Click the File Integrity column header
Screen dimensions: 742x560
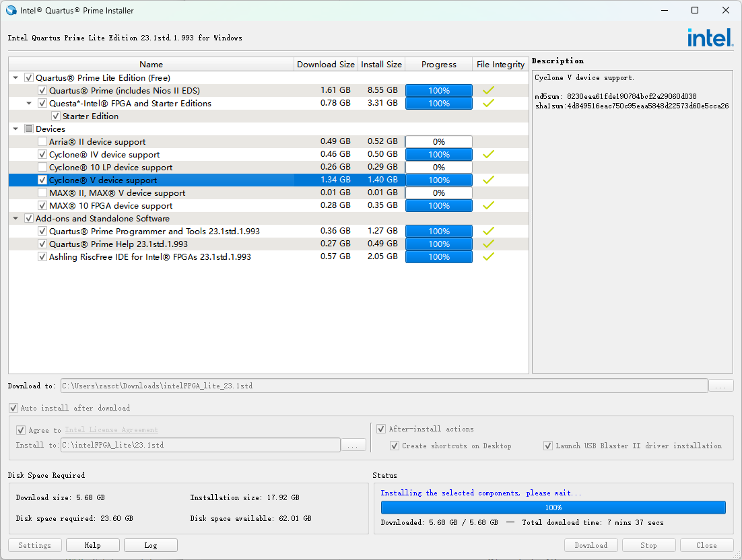pos(500,65)
